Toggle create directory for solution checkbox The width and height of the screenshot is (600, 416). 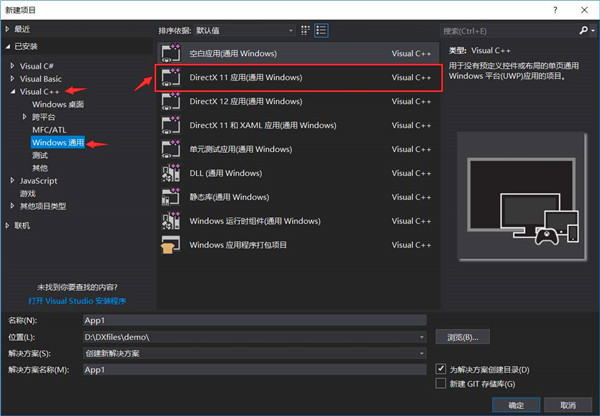(x=441, y=369)
